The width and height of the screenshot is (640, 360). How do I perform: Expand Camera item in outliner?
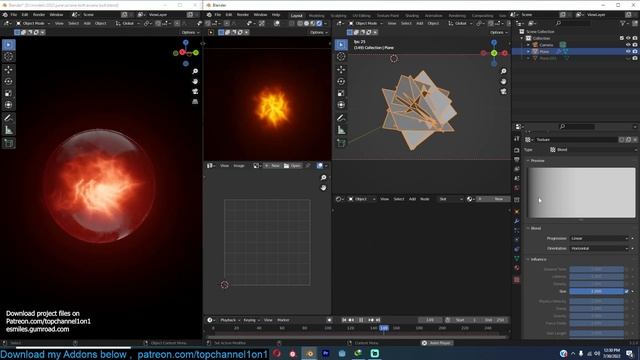[x=529, y=45]
